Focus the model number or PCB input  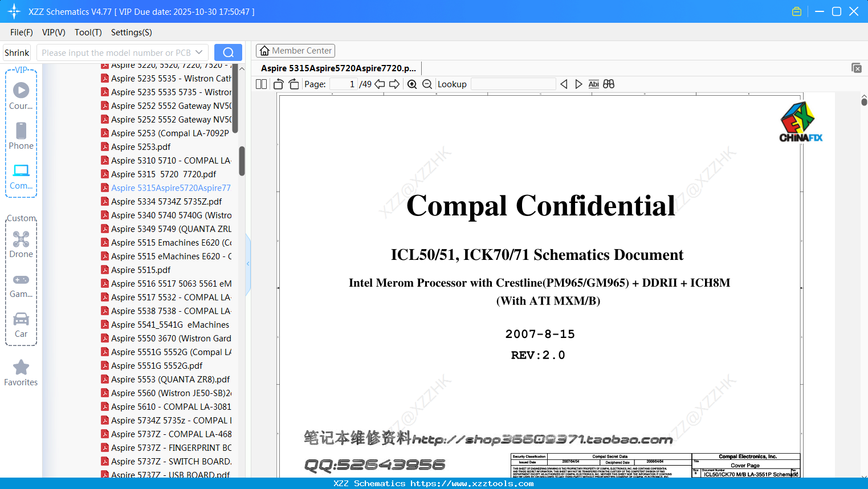116,52
